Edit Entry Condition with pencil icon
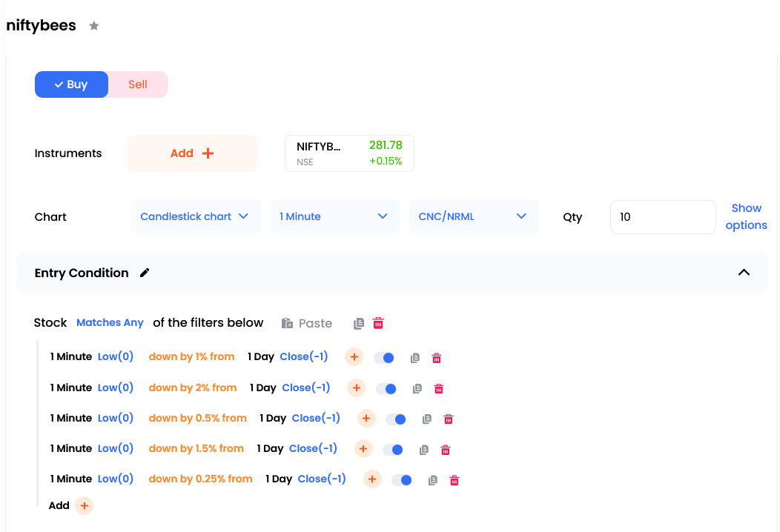780x532 pixels. [145, 273]
